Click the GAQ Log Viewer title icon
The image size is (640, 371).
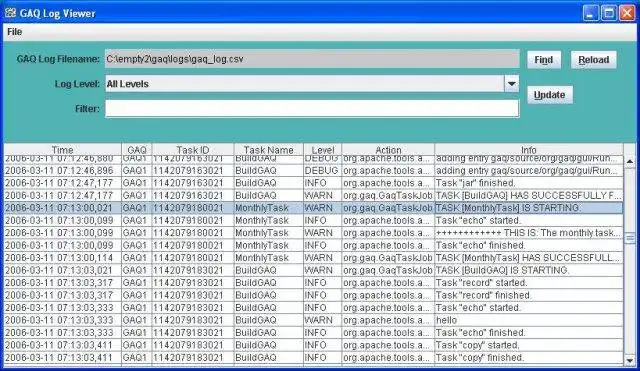click(11, 13)
